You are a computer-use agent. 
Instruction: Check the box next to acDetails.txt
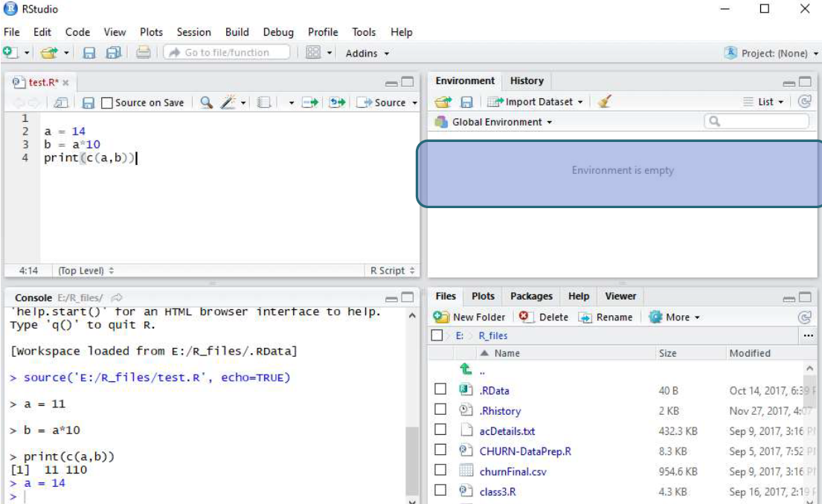coord(440,430)
